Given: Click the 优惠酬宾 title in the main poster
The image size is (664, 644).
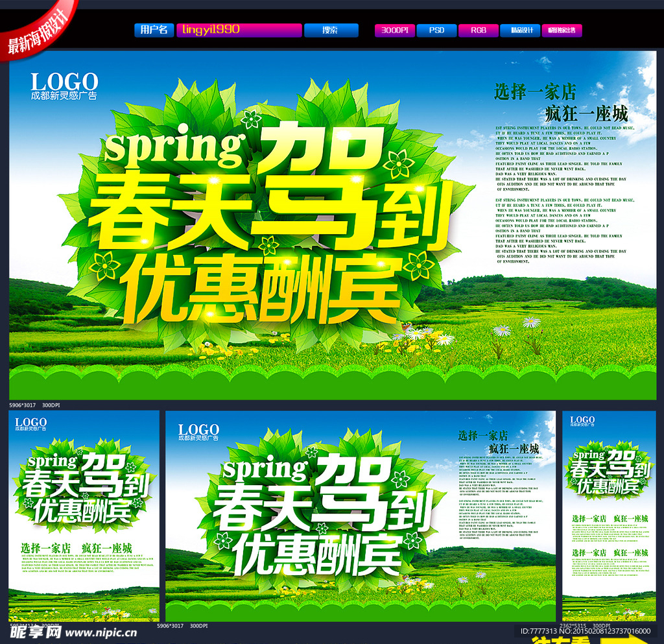Looking at the screenshot, I should click(261, 288).
